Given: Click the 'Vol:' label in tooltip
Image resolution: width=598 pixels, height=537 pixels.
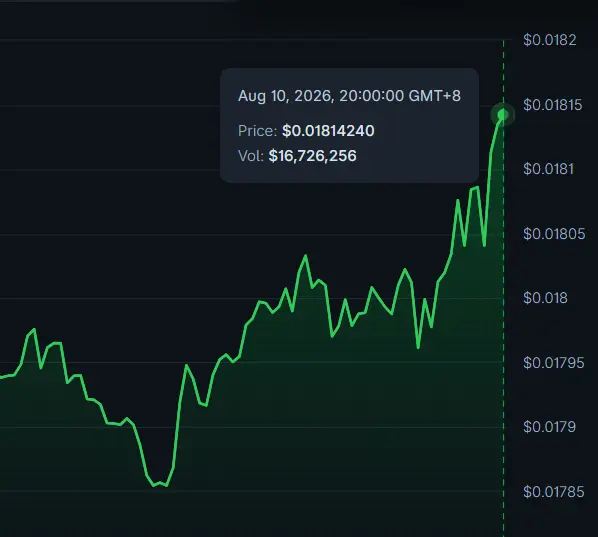Looking at the screenshot, I should point(251,156).
